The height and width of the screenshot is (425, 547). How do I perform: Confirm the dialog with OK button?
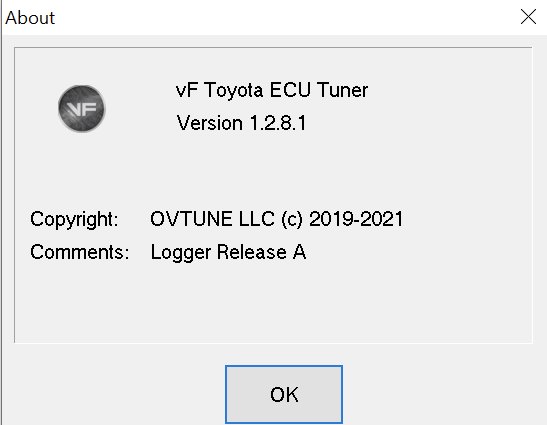coord(284,394)
